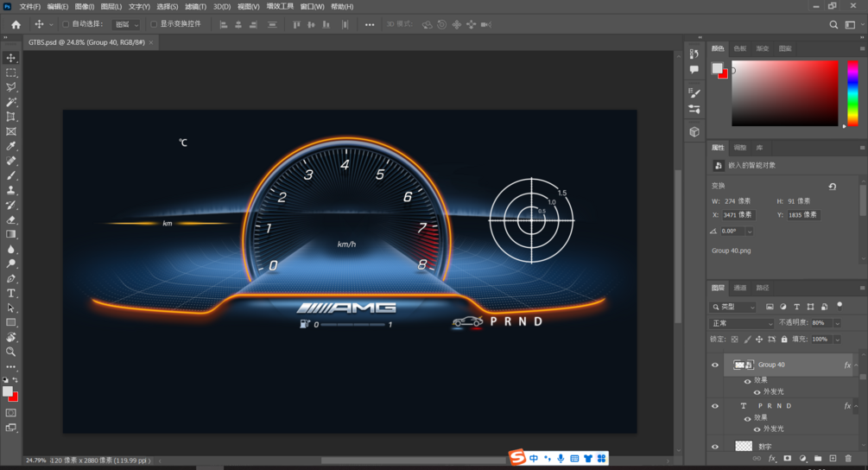Viewport: 868px width, 470px height.
Task: Delete layer using the trash icon
Action: tap(848, 459)
